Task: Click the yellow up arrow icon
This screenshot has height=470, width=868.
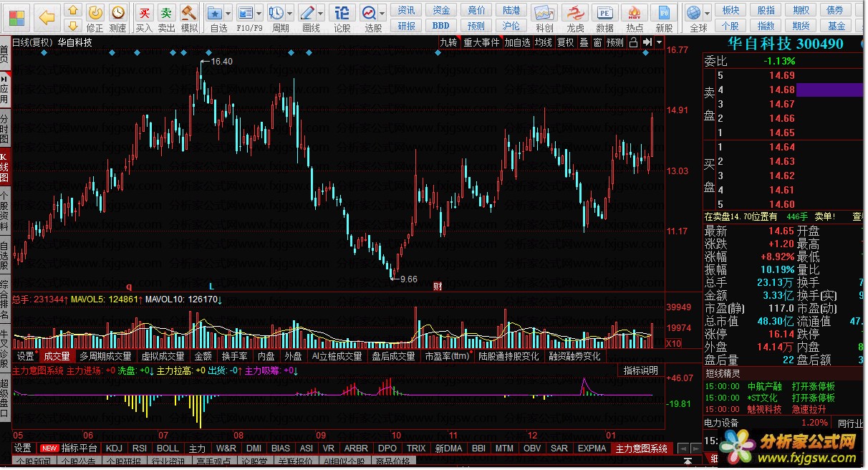Action: (73, 11)
